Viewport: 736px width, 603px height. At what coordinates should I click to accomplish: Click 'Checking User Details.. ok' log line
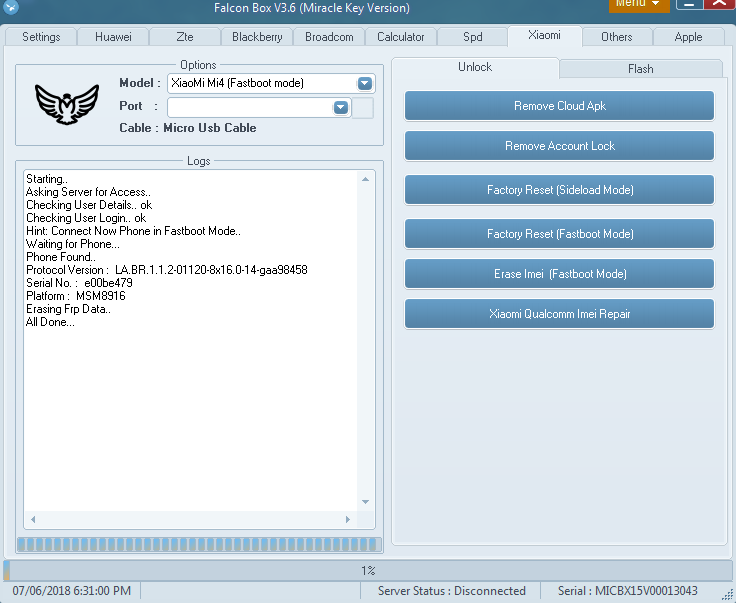[89, 205]
